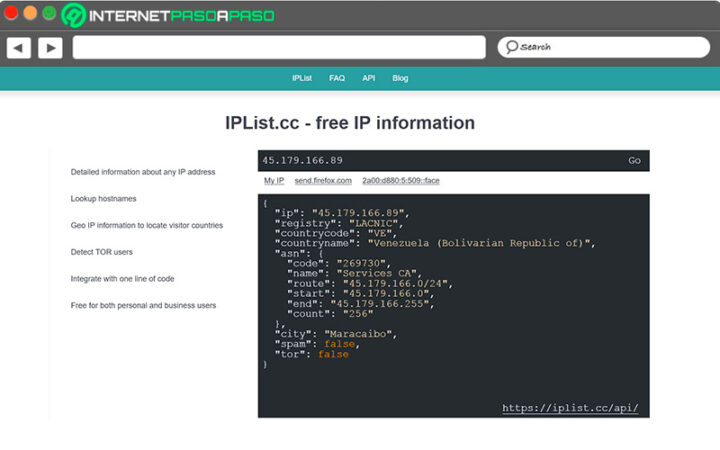Focus the browser address bar
720x450 pixels.
coord(278,47)
